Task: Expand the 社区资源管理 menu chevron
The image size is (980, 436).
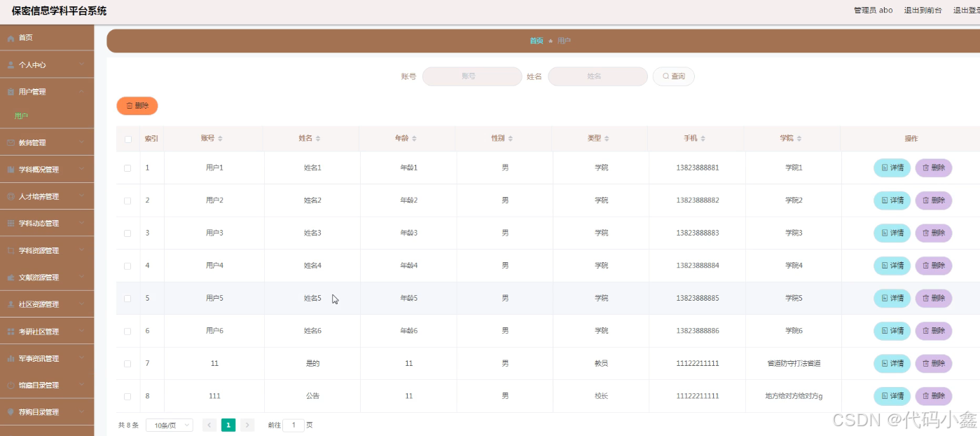Action: point(82,304)
